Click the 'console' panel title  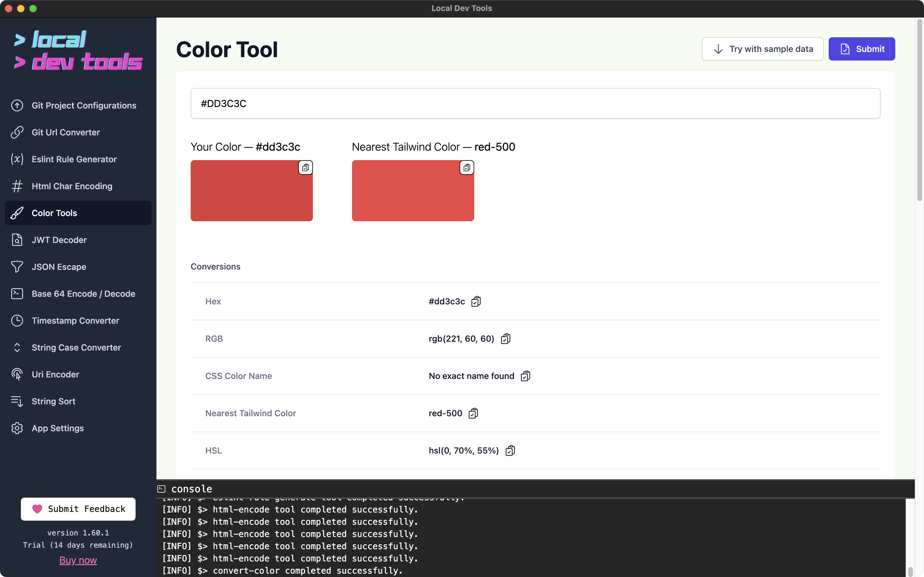(192, 489)
